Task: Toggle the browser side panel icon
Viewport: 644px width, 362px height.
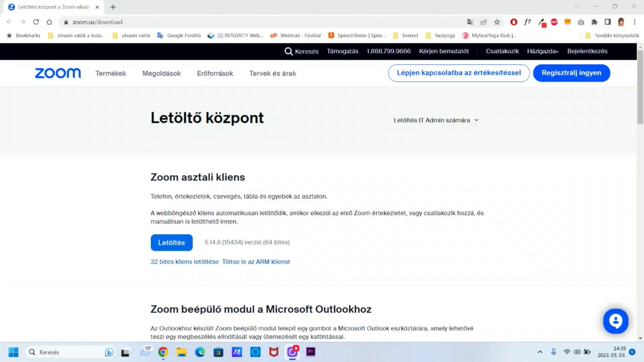Action: [607, 22]
